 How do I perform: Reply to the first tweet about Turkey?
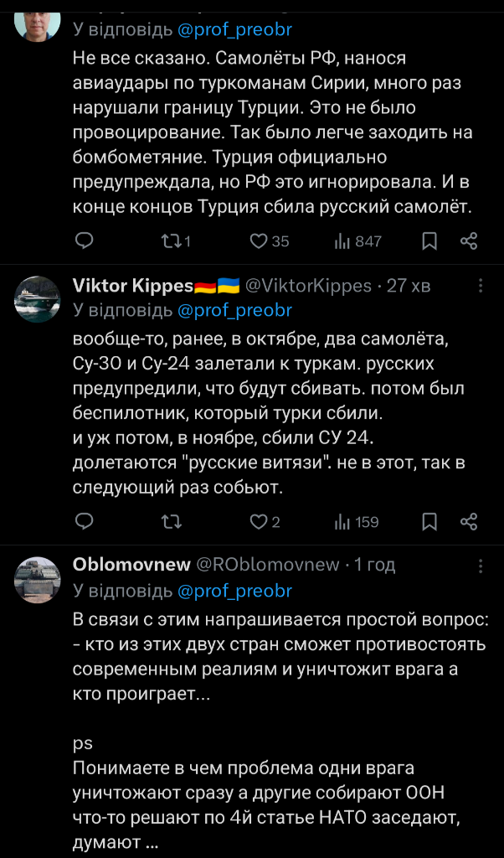[85, 241]
